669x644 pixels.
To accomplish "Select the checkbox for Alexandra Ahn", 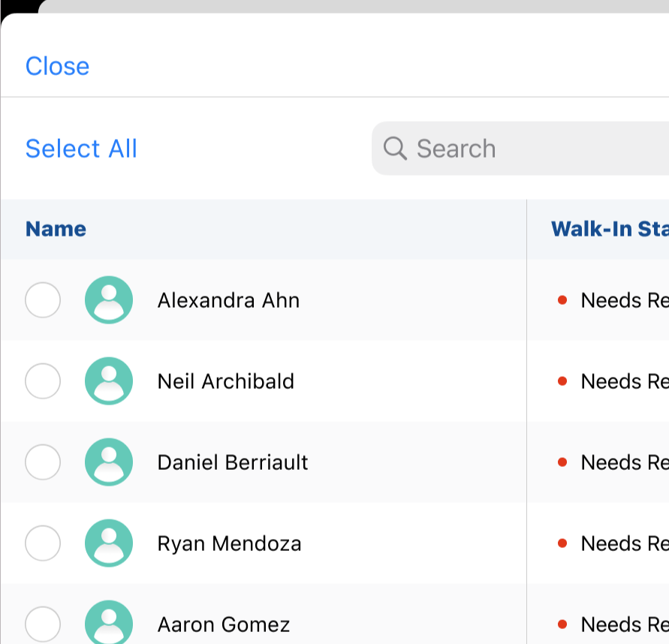I will click(43, 300).
